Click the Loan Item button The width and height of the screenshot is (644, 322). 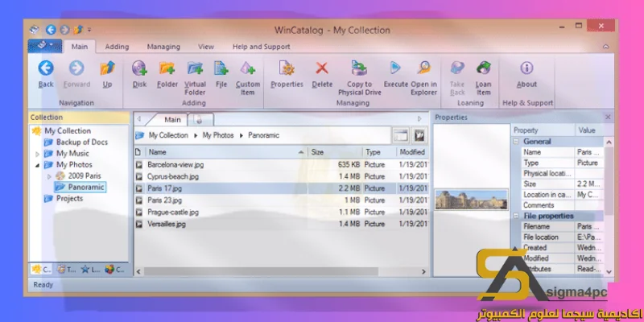pyautogui.click(x=484, y=78)
